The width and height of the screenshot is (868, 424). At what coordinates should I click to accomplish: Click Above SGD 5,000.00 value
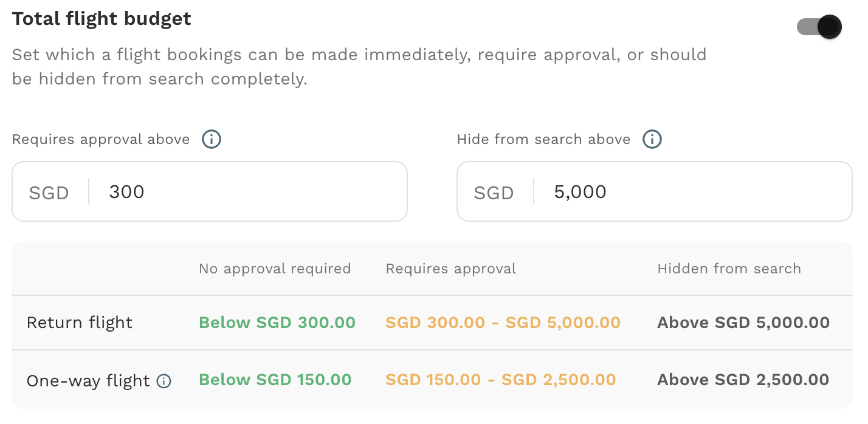(x=743, y=323)
